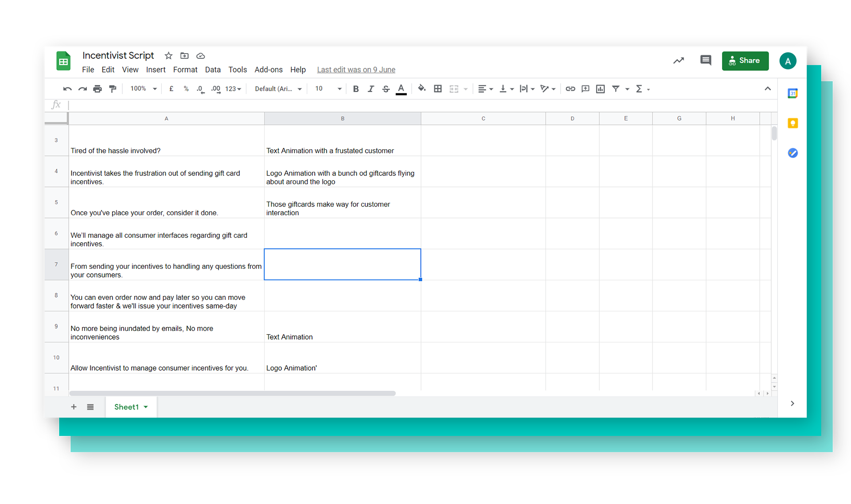
Task: Open the Edit menu
Action: pos(108,70)
